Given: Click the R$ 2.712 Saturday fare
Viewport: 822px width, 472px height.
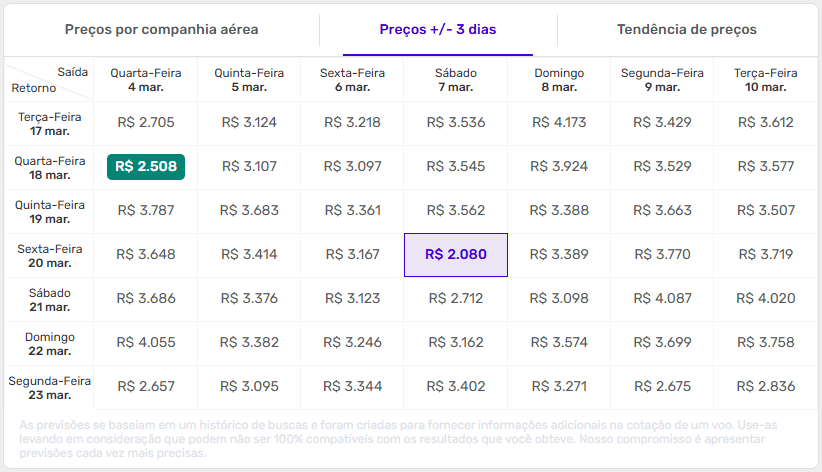Looking at the screenshot, I should [456, 299].
